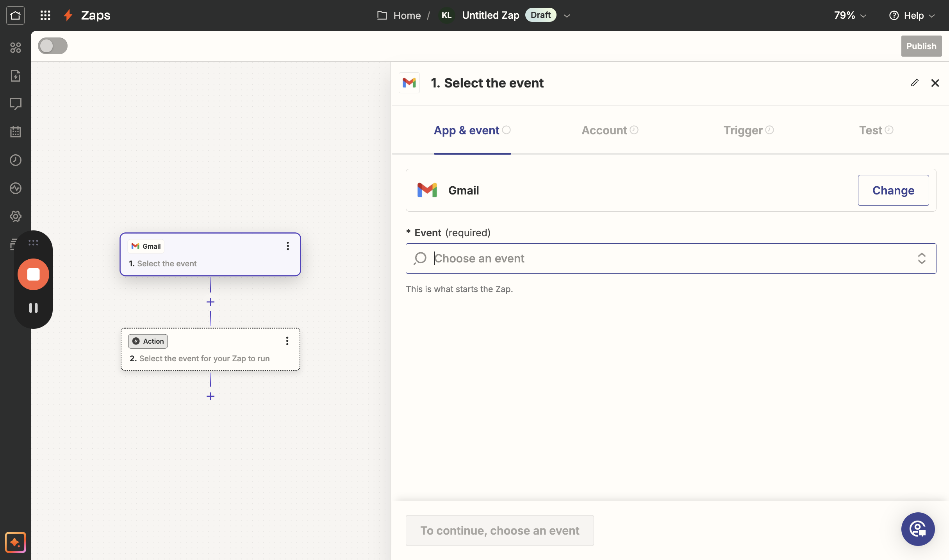Viewport: 949px width, 560px height.
Task: Toggle the Zap on/off switch
Action: 53,46
